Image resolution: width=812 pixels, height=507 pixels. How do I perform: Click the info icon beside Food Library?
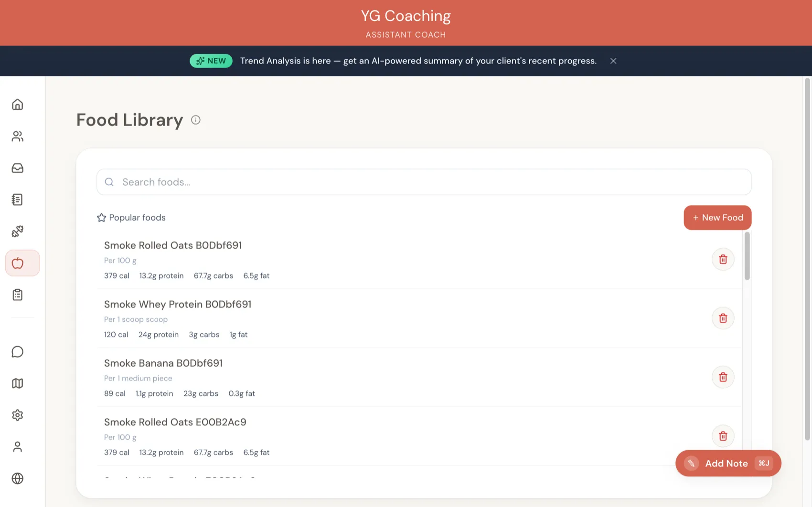[x=196, y=120]
